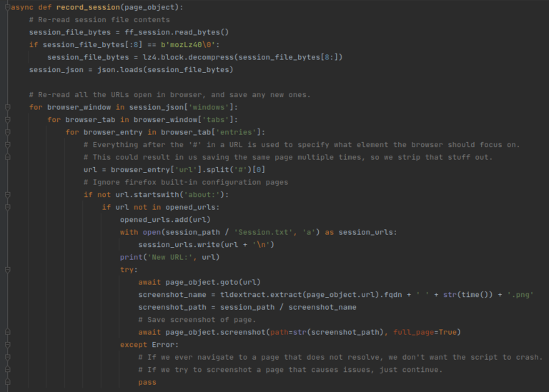
Task: Fold the 'for browser_entry' loop in gutter
Action: point(7,132)
